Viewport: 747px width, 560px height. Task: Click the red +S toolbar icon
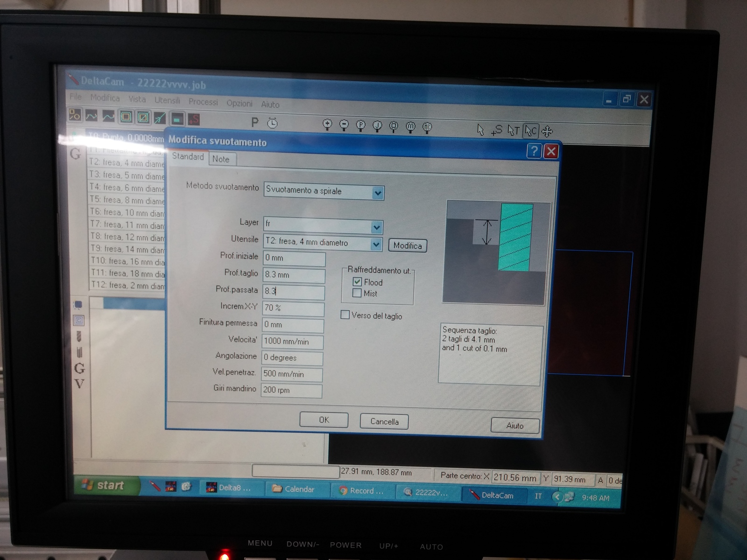(x=194, y=119)
